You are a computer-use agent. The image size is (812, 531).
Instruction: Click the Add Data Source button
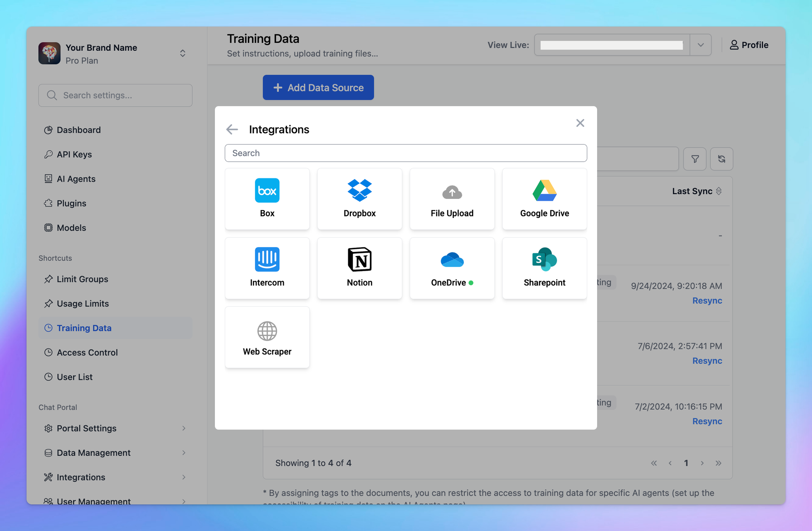(x=318, y=88)
